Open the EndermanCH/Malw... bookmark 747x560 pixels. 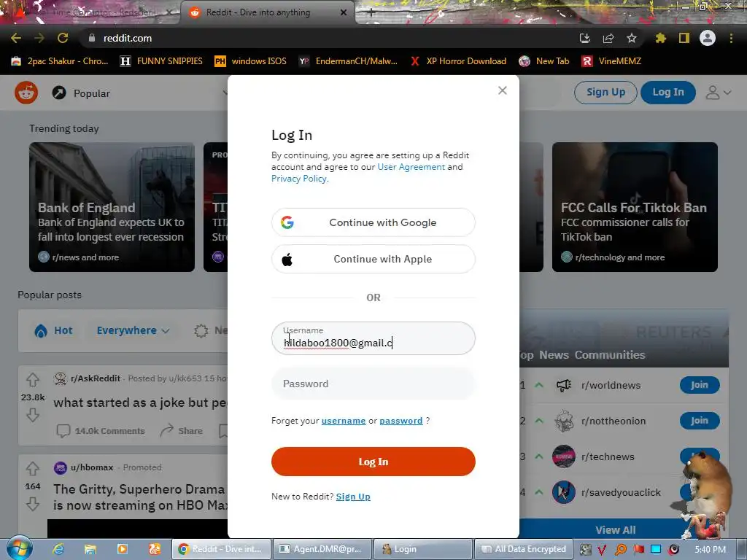tap(348, 61)
